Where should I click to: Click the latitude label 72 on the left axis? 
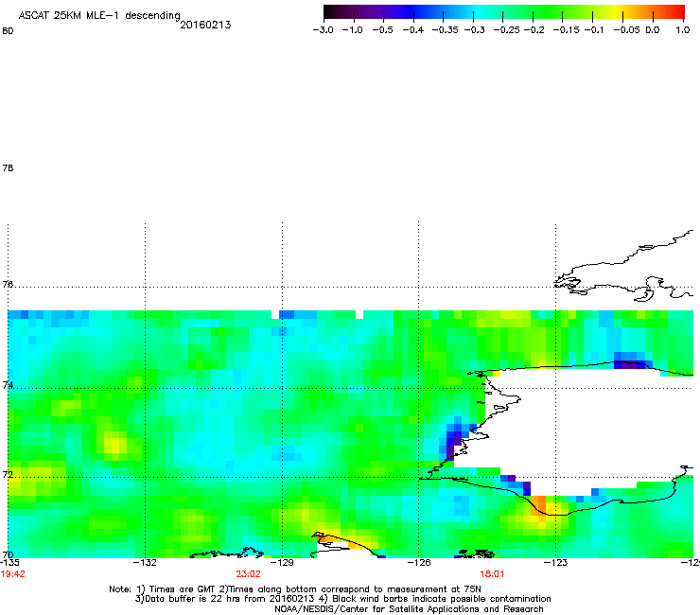pos(8,474)
